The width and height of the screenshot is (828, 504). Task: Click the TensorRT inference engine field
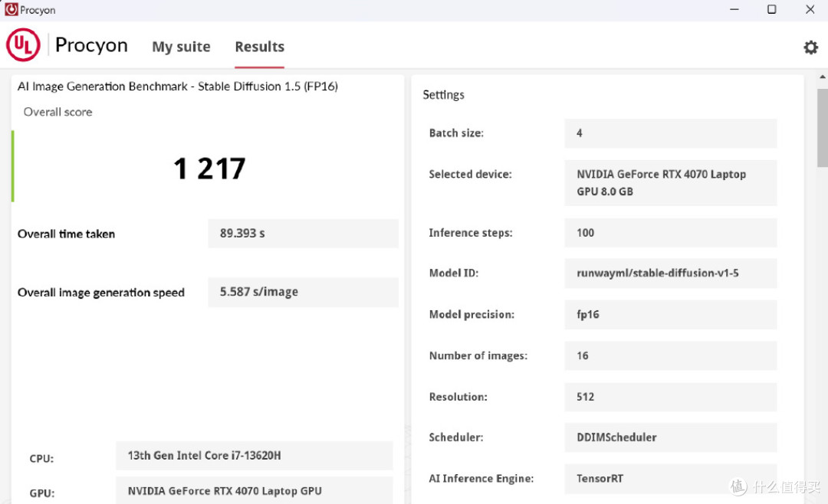coord(670,479)
